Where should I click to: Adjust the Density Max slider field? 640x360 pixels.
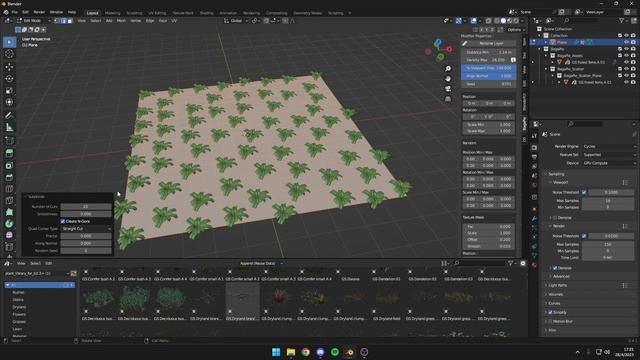pos(486,60)
